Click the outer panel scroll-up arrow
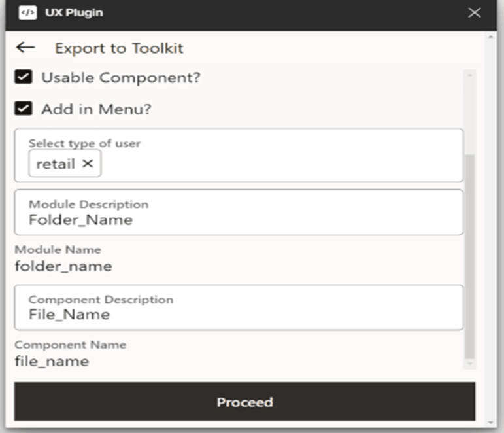504x433 pixels. 491,38
